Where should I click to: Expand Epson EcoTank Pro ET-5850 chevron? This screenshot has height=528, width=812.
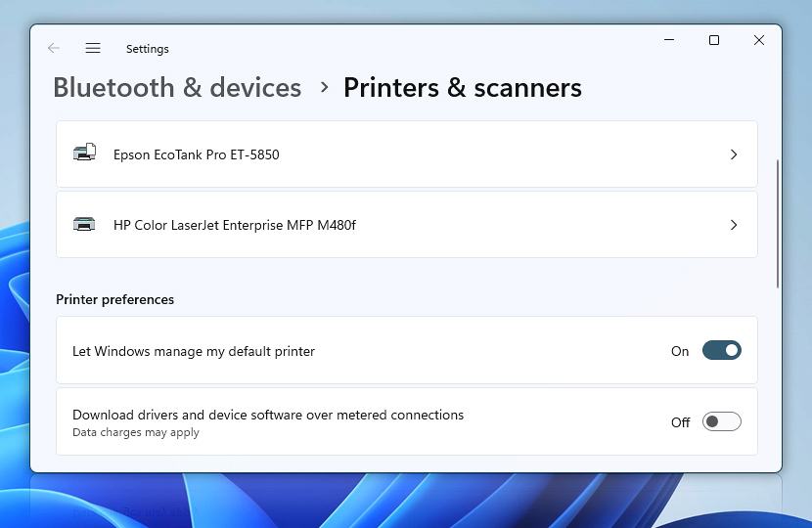click(734, 154)
